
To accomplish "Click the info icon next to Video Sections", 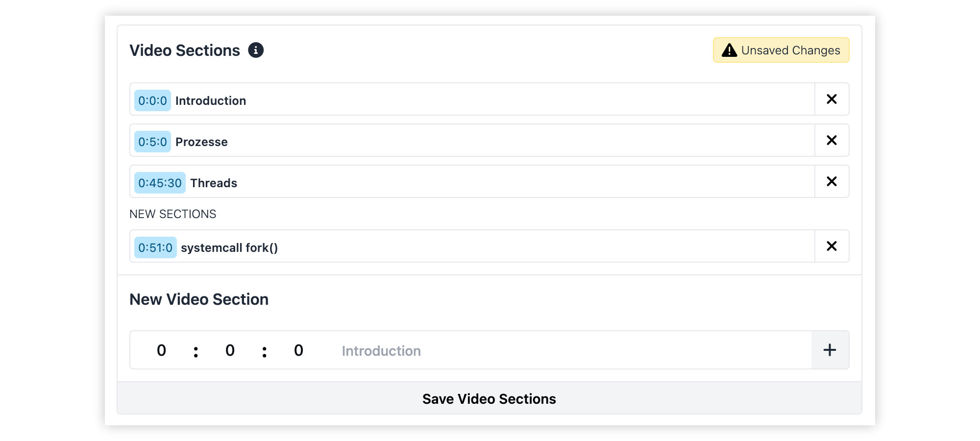I will (x=256, y=49).
